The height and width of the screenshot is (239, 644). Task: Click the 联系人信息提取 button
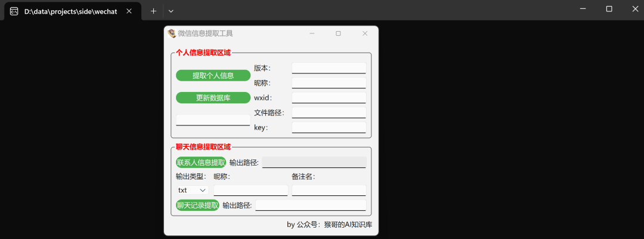click(x=201, y=163)
